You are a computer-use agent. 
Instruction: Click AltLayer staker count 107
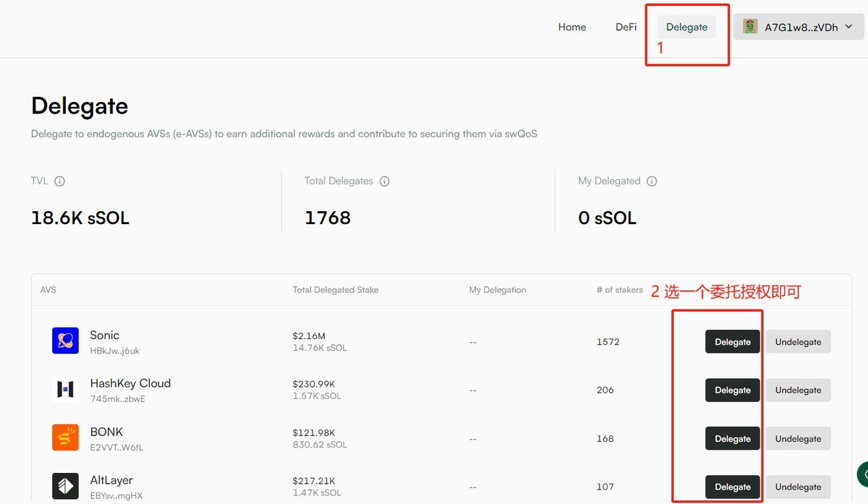pos(605,487)
